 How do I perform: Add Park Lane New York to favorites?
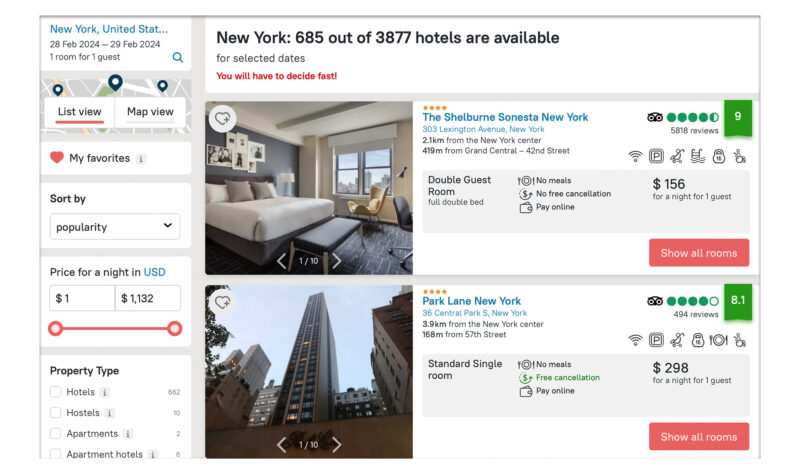pos(222,302)
